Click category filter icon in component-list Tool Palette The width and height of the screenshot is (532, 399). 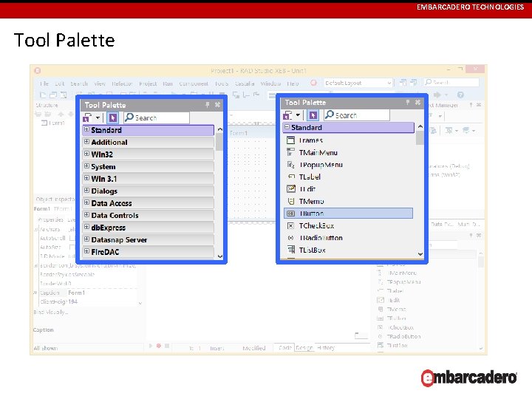(x=287, y=115)
